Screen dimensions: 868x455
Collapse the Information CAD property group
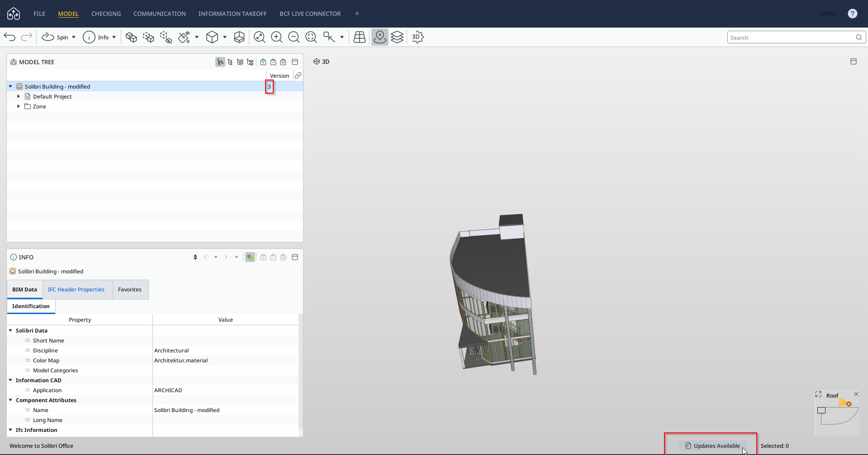pos(10,380)
